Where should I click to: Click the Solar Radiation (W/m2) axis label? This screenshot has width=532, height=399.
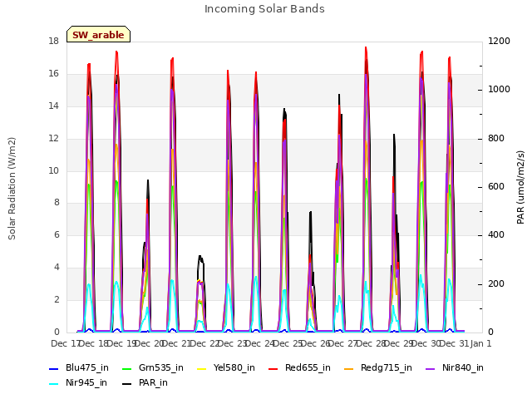(x=12, y=189)
